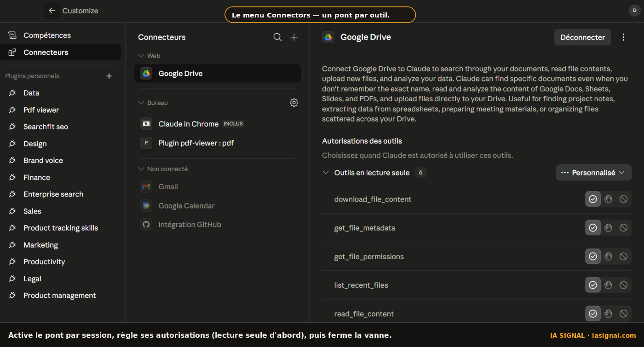Add a personal plugin with plus icon
The height and width of the screenshot is (347, 644).
click(109, 76)
